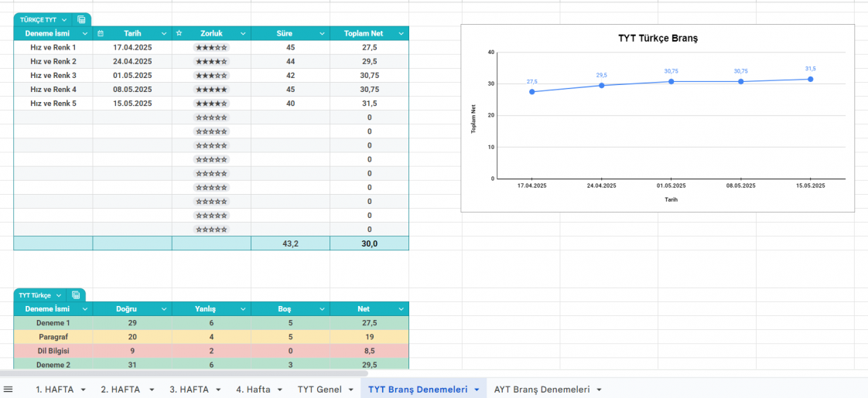Switch to the 1. HAFTA sheet tab
Image resolution: width=868 pixels, height=398 pixels.
pos(54,389)
